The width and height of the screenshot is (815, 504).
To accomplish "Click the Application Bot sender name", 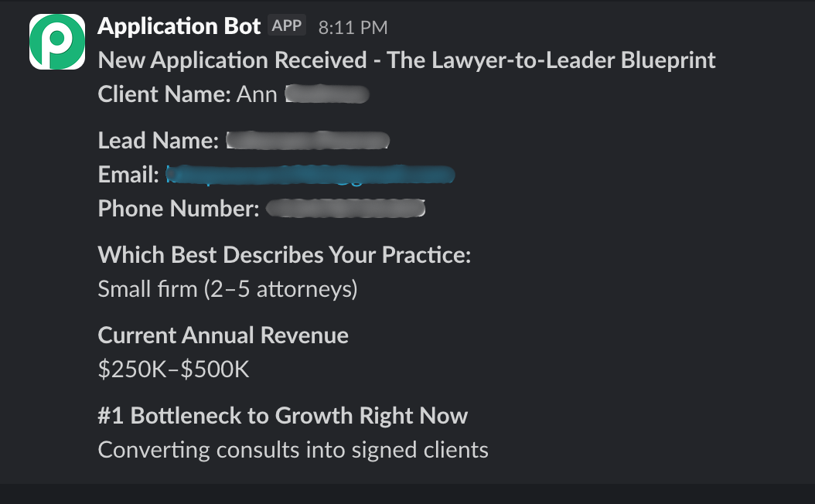I will click(179, 26).
